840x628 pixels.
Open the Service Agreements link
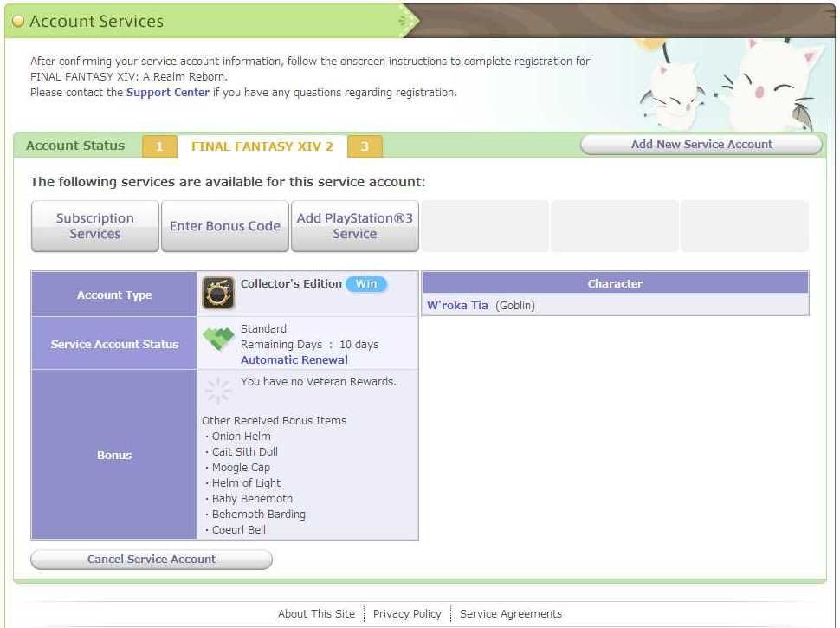(511, 614)
